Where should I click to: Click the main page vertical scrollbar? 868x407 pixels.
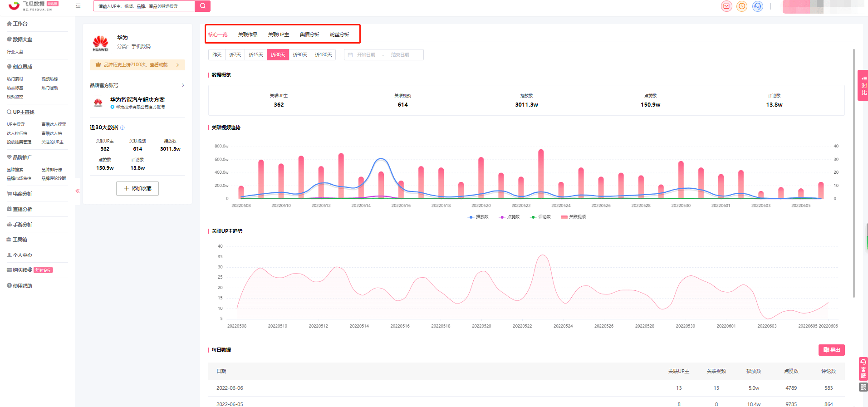click(x=854, y=172)
